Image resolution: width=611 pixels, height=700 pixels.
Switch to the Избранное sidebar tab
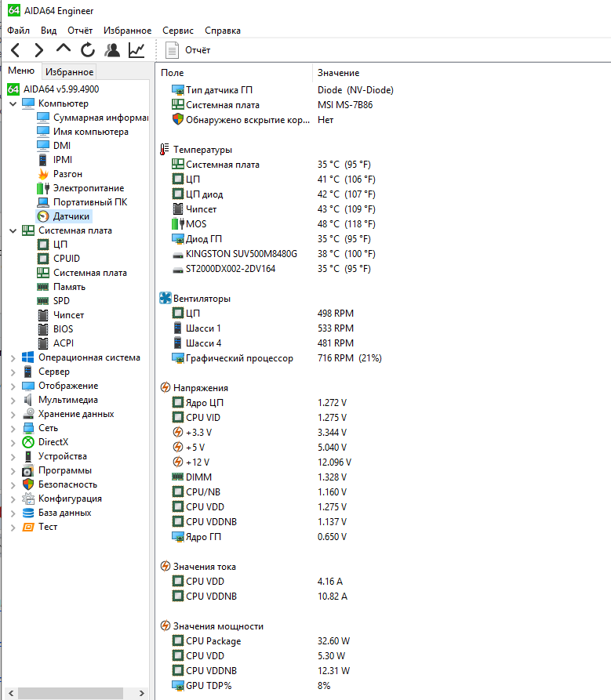pos(69,72)
